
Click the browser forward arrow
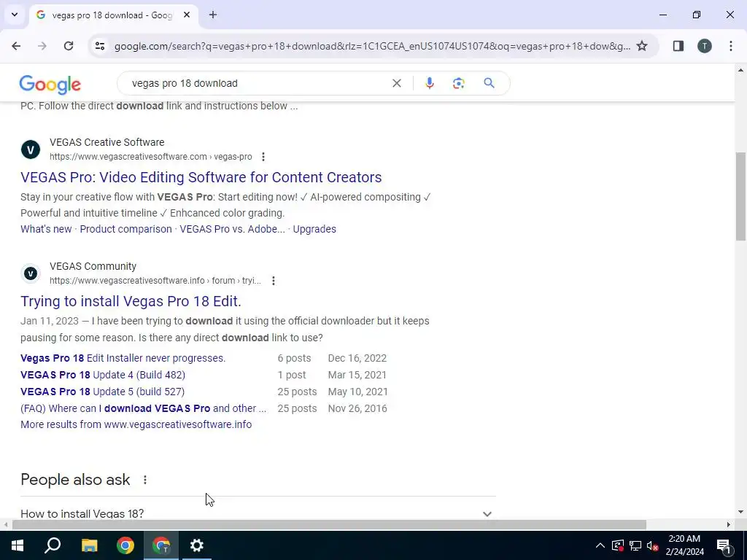[x=42, y=46]
